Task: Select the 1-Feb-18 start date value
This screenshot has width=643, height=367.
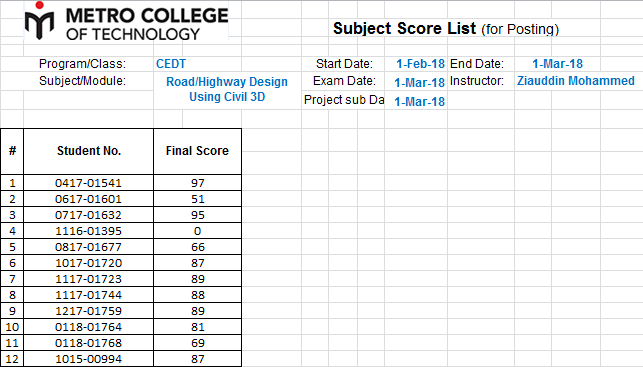Action: 420,64
